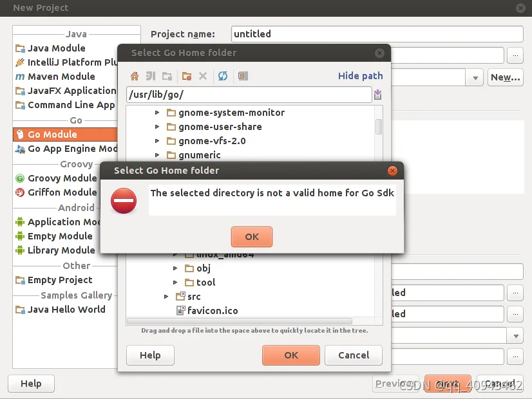Click the Delete (X) toolbar icon
The width and height of the screenshot is (532, 399).
tap(203, 76)
